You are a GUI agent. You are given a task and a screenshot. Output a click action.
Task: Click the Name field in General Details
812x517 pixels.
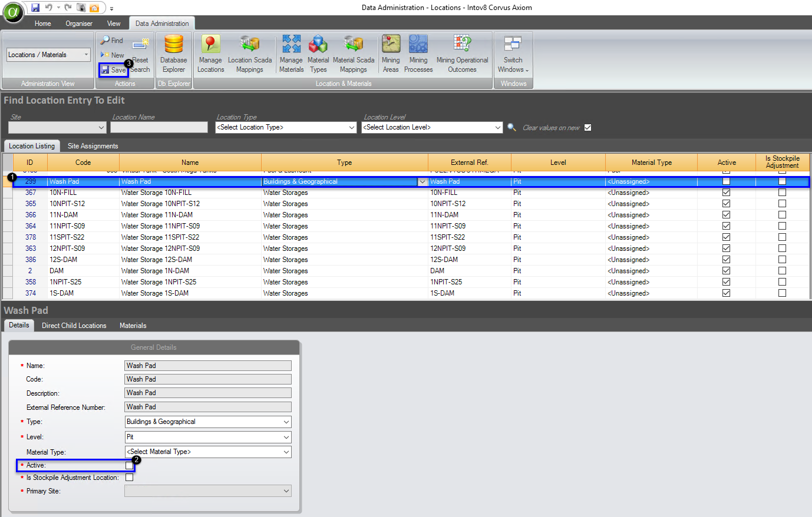click(208, 366)
